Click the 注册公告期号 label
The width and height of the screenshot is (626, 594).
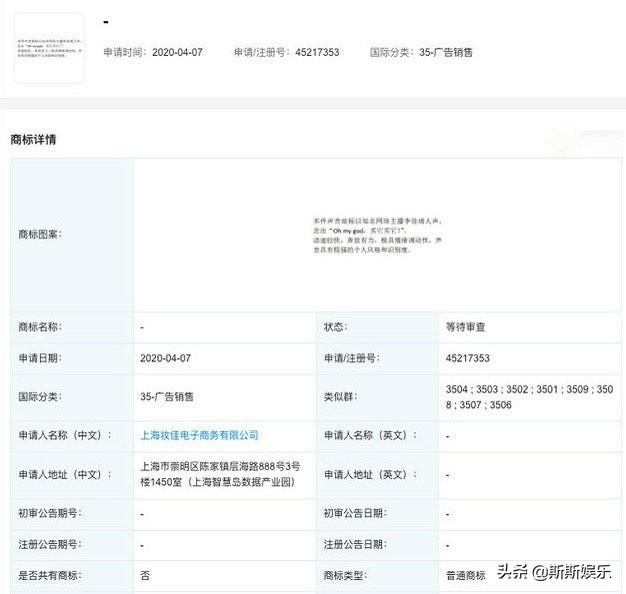tap(50, 544)
